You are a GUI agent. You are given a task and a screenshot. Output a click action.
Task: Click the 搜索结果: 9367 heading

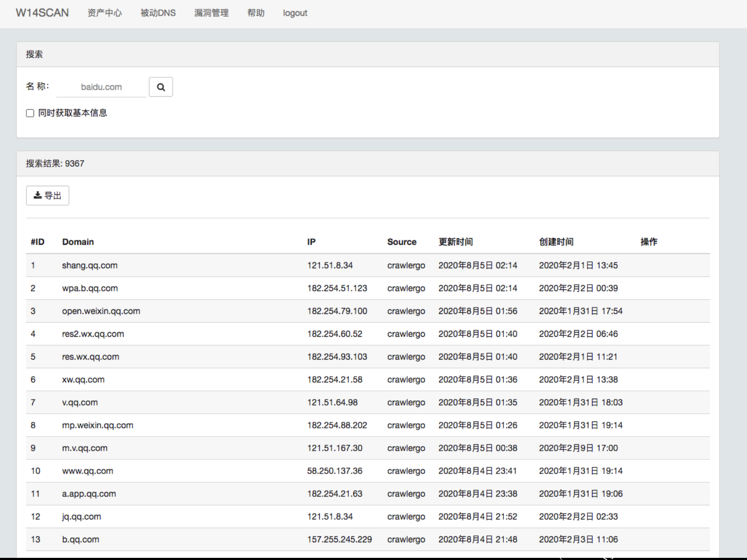[55, 163]
